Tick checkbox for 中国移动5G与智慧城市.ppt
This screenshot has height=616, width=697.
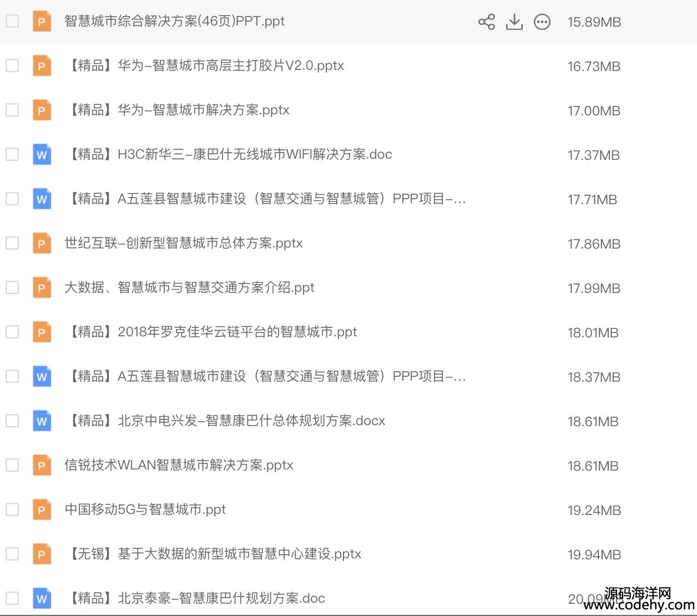(12, 509)
